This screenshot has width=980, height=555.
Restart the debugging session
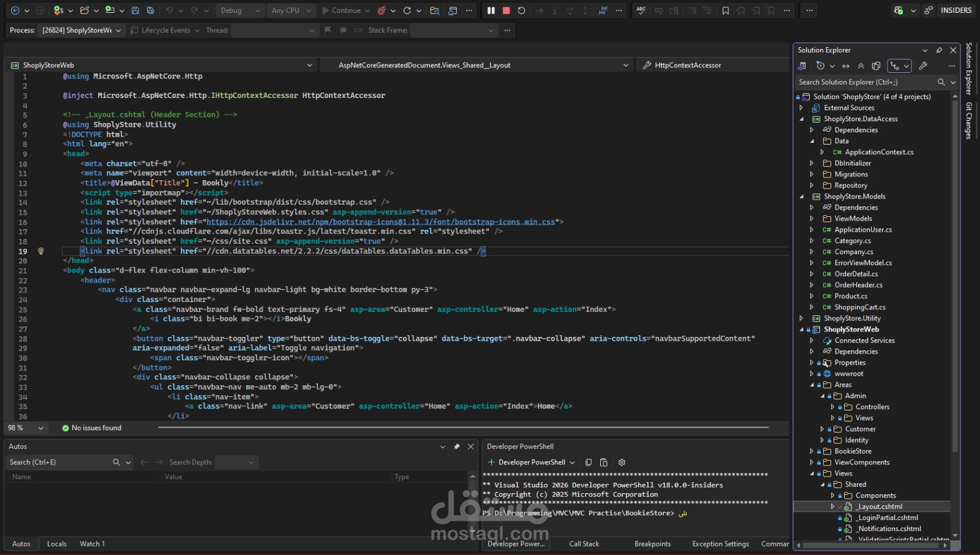coord(521,10)
